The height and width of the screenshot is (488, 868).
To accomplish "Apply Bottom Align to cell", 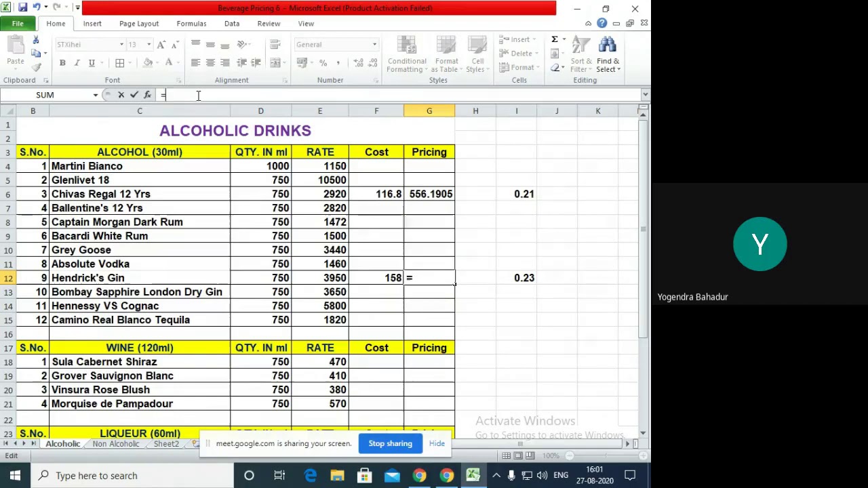I will (x=225, y=45).
